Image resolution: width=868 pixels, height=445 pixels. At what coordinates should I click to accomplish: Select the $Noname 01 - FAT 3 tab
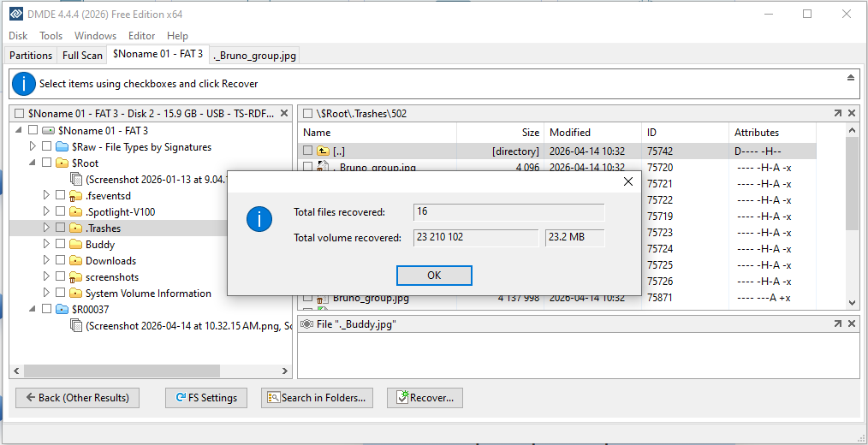click(158, 54)
